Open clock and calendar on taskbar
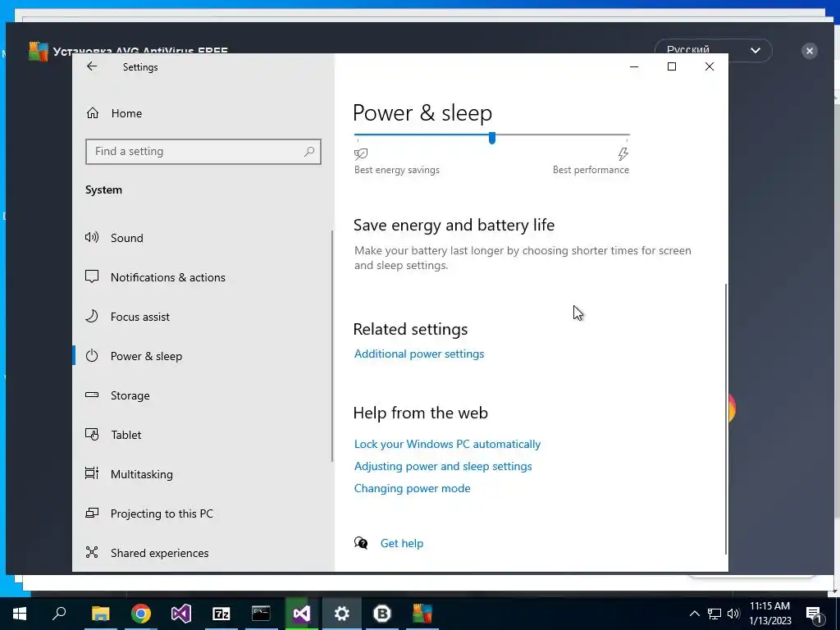This screenshot has width=840, height=630. (769, 614)
